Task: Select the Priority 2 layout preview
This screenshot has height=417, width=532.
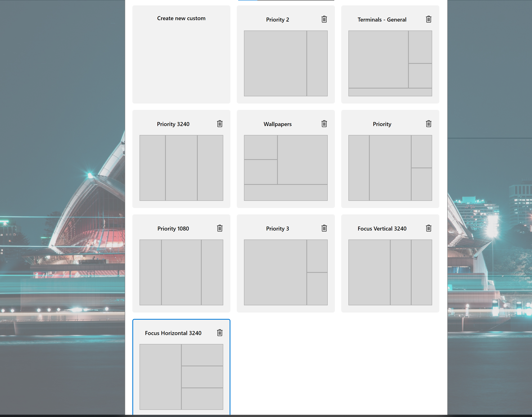Action: tap(286, 63)
